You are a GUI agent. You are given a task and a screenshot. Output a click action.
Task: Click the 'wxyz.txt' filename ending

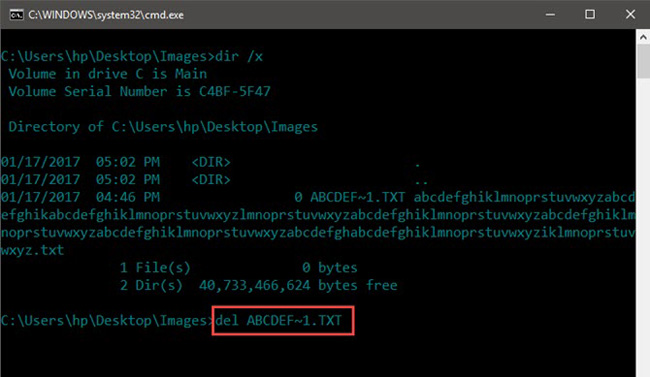pos(32,250)
